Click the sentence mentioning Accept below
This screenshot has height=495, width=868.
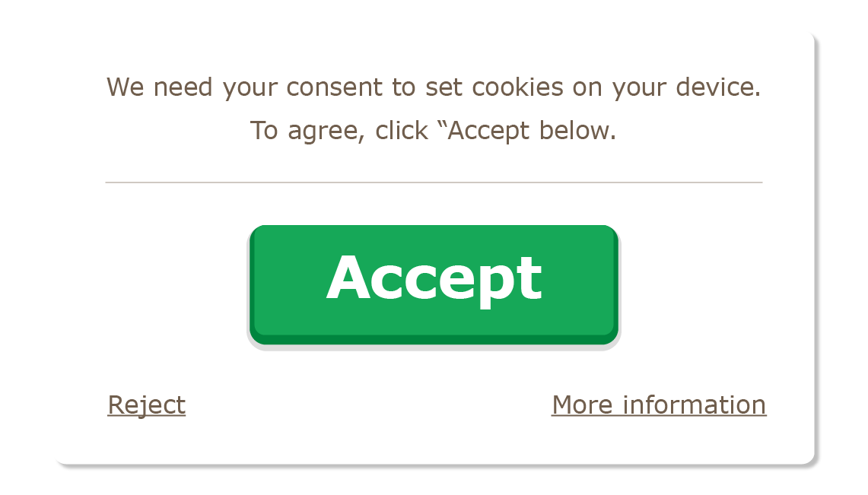click(x=434, y=130)
